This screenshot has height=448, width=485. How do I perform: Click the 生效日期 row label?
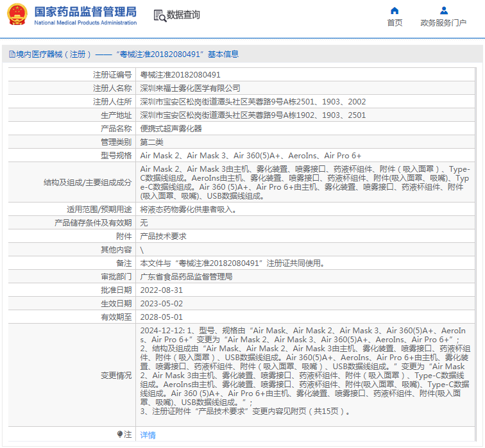pyautogui.click(x=116, y=304)
